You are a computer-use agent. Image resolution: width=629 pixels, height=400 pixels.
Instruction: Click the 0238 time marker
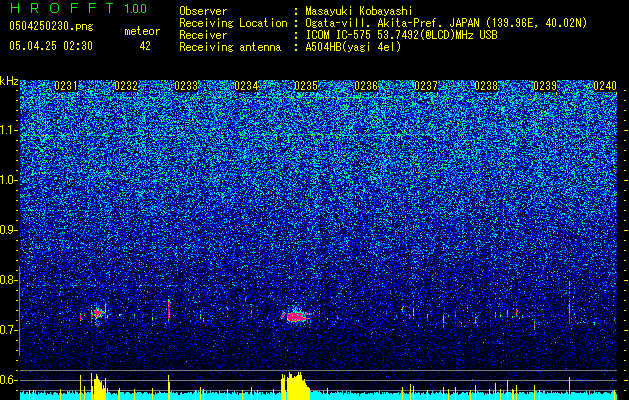[x=486, y=86]
